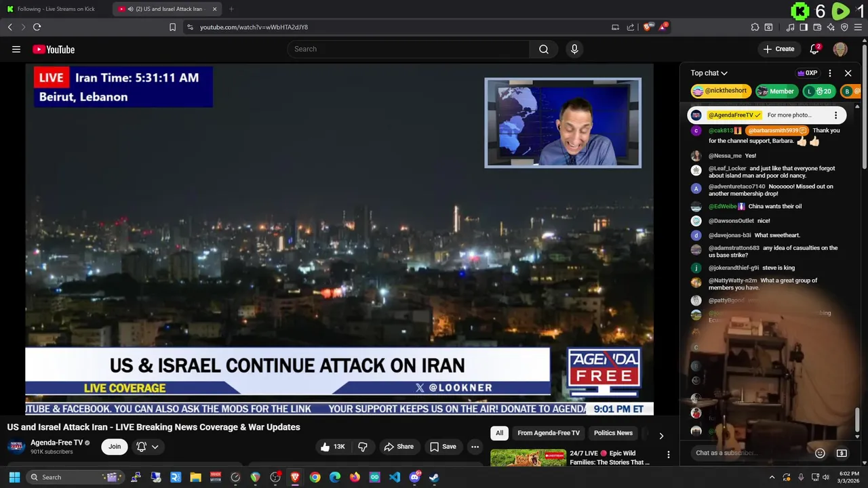Image resolution: width=868 pixels, height=488 pixels.
Task: Open the 24/7 LIVE Epic Wild Families thumbnail
Action: 528,457
